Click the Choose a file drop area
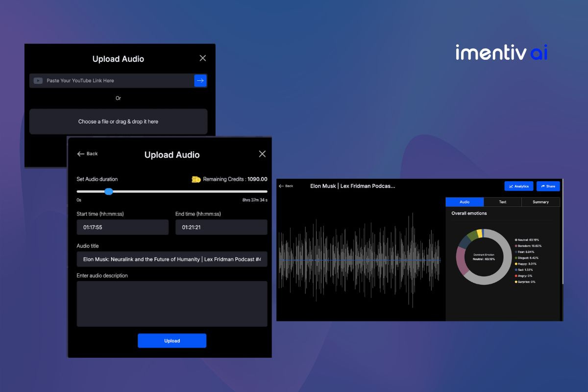588x392 pixels. click(x=118, y=122)
